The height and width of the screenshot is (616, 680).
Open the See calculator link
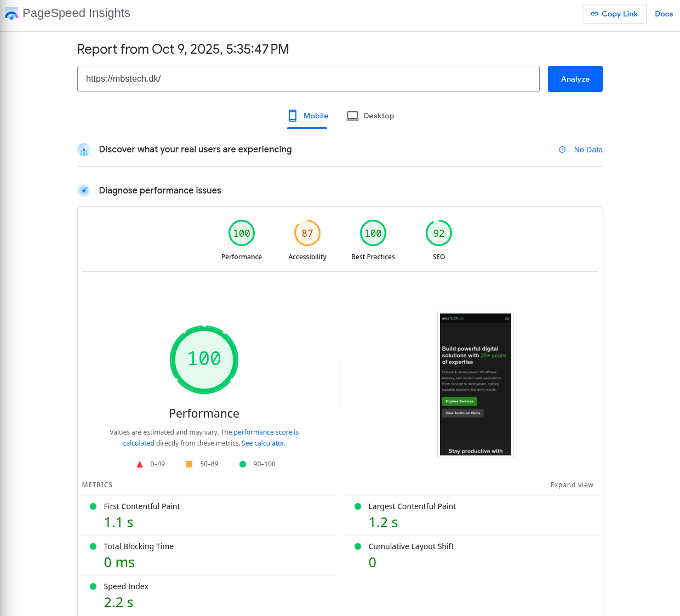[262, 443]
